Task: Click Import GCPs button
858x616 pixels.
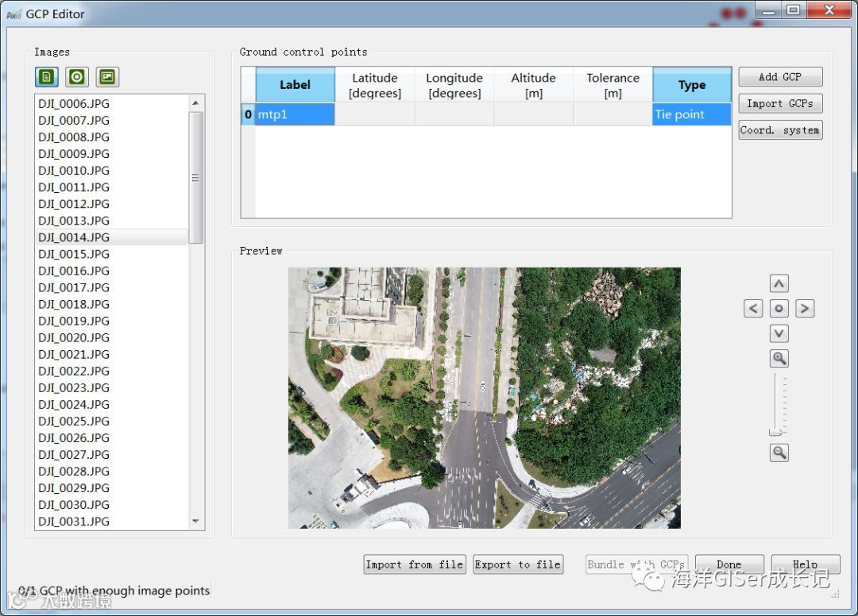Action: click(780, 103)
